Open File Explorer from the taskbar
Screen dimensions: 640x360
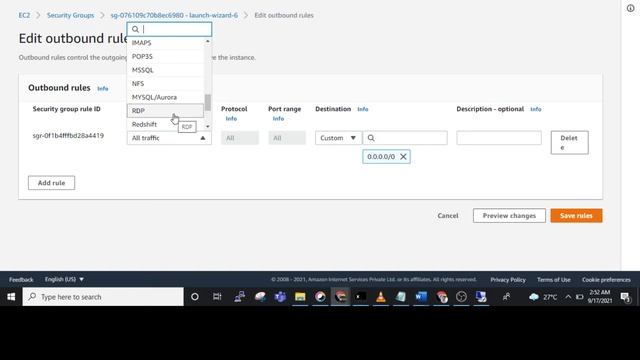coord(300,297)
